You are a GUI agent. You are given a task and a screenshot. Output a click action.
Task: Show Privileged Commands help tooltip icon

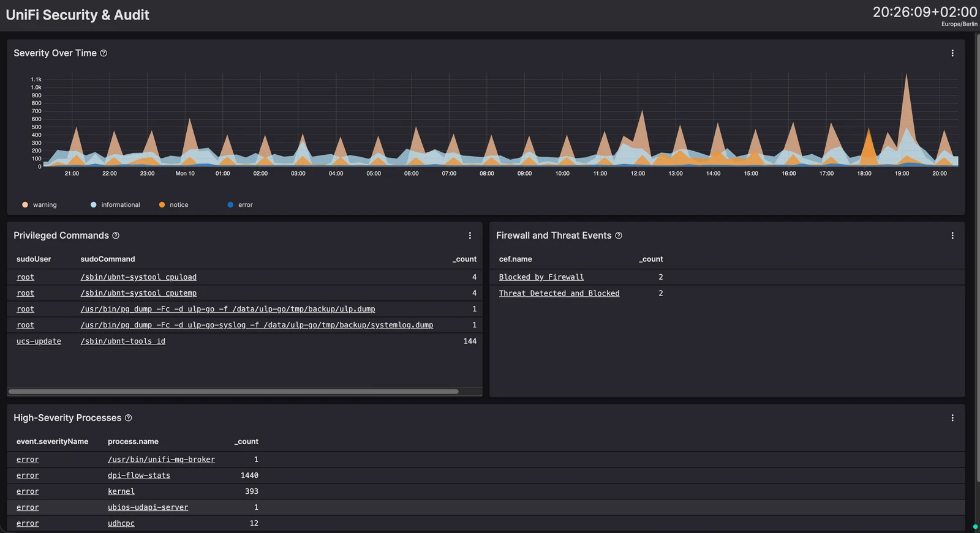pyautogui.click(x=116, y=236)
